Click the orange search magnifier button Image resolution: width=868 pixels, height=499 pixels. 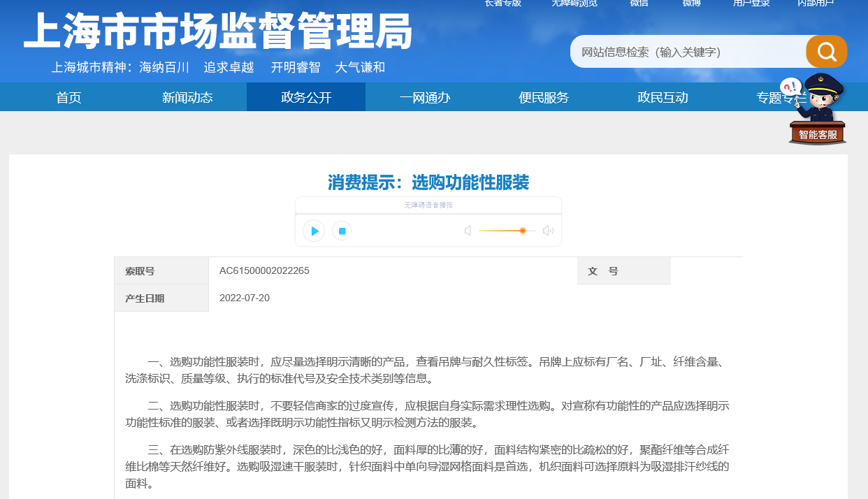[826, 52]
